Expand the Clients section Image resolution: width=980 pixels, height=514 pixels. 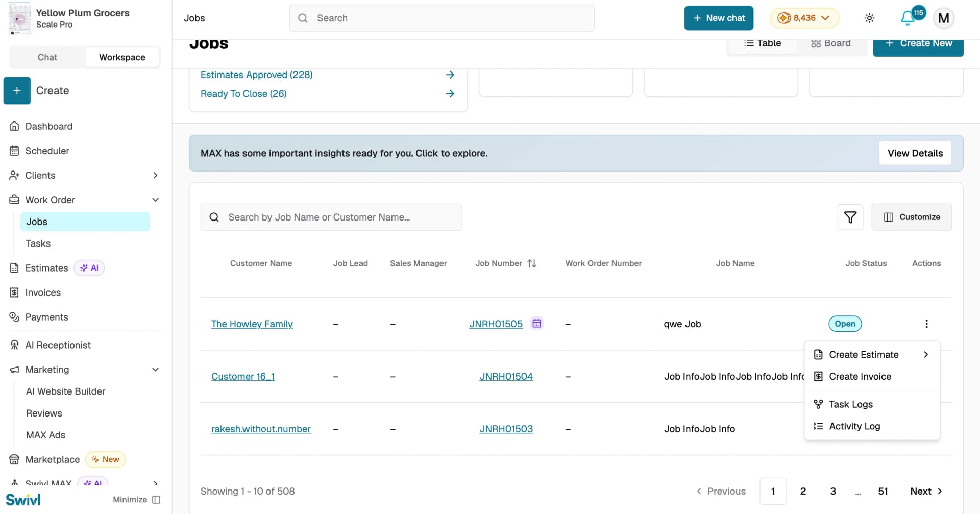click(155, 175)
